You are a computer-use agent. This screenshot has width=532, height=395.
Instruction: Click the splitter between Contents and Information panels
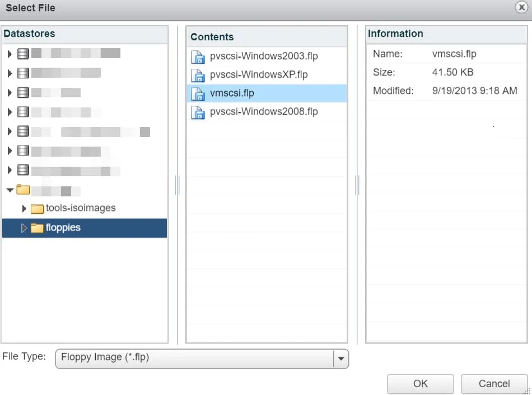[x=357, y=185]
